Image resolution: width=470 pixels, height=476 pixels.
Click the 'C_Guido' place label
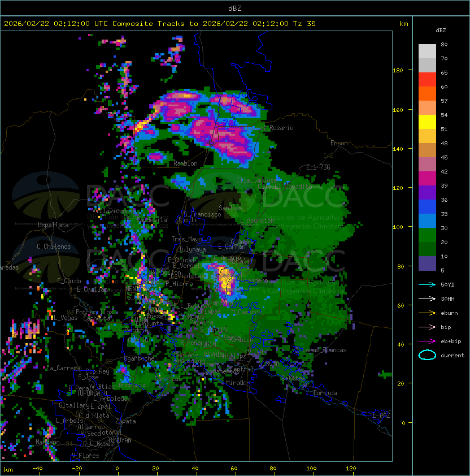(x=69, y=281)
